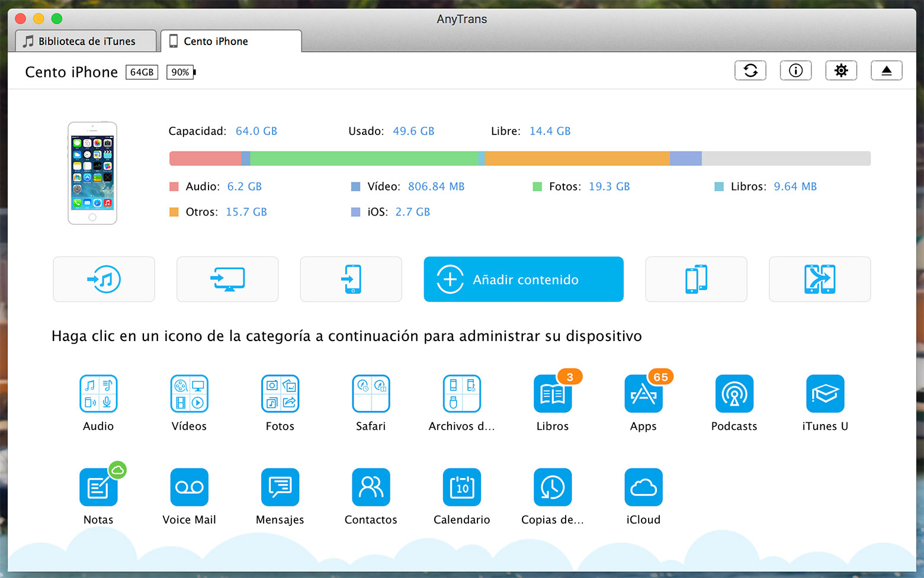The image size is (924, 578).
Task: Open the Mensajes category icon
Action: pos(280,487)
